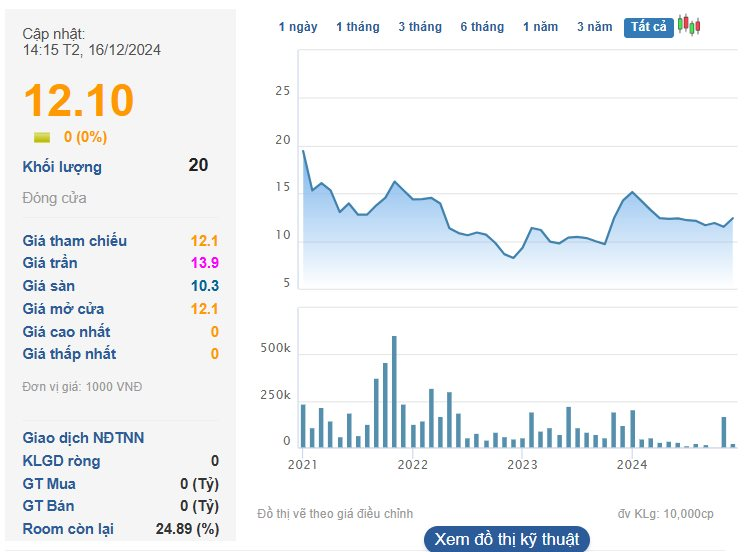The width and height of the screenshot is (747, 552).
Task: Select the 1 tháng time range
Action: coord(358,27)
